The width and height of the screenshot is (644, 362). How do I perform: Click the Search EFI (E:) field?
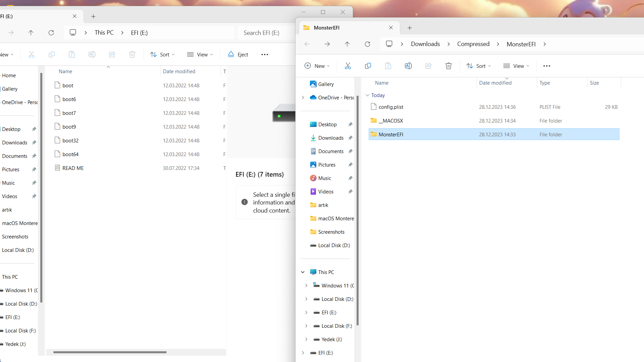265,33
